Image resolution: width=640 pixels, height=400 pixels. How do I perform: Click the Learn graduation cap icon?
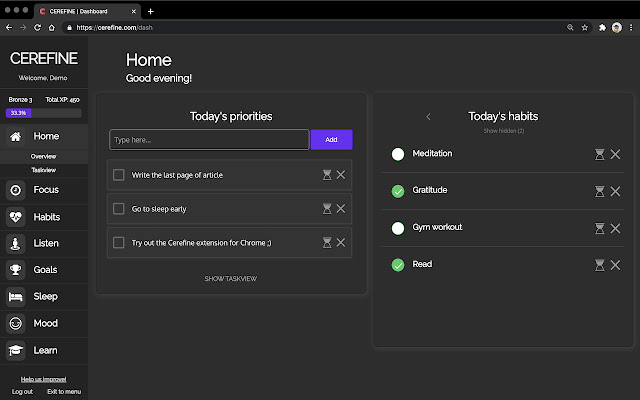tap(16, 351)
